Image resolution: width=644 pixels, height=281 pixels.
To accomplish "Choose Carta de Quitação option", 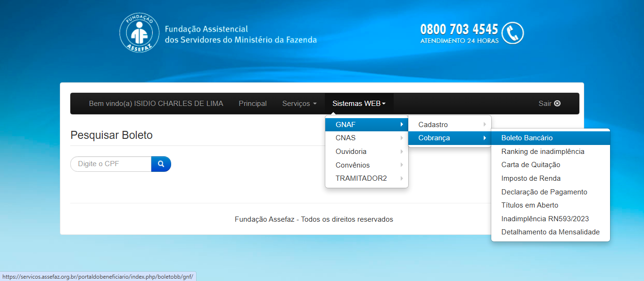I will pos(550,165).
